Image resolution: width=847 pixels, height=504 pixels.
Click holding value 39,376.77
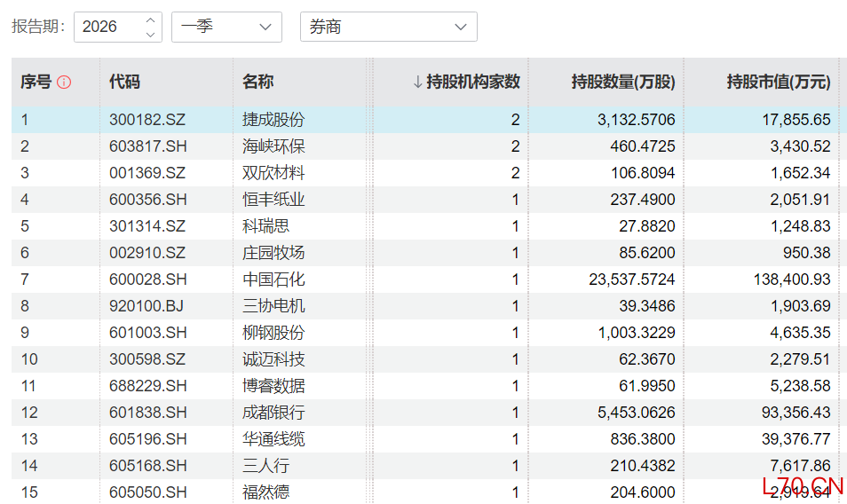(x=796, y=439)
